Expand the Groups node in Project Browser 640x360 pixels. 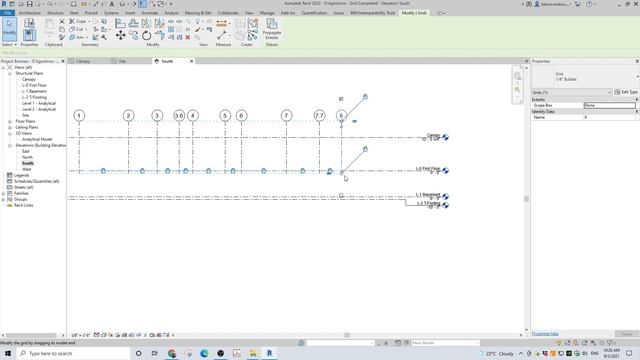(x=4, y=200)
